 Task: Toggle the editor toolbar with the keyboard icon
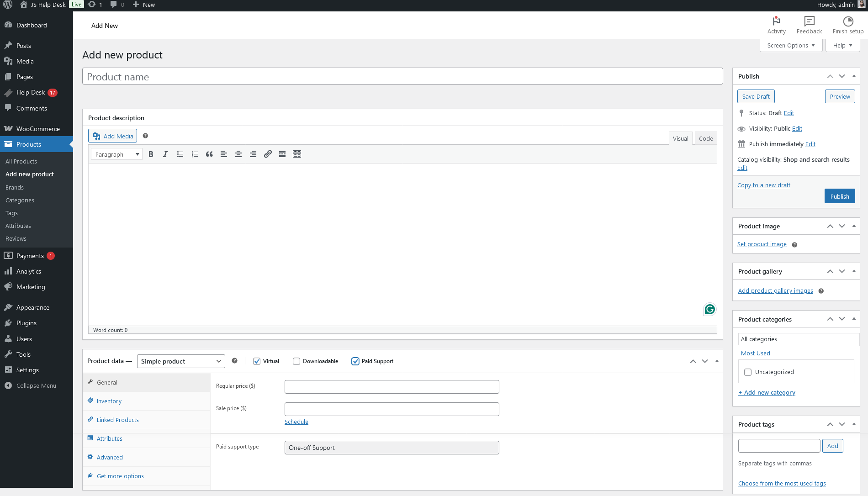pyautogui.click(x=297, y=154)
